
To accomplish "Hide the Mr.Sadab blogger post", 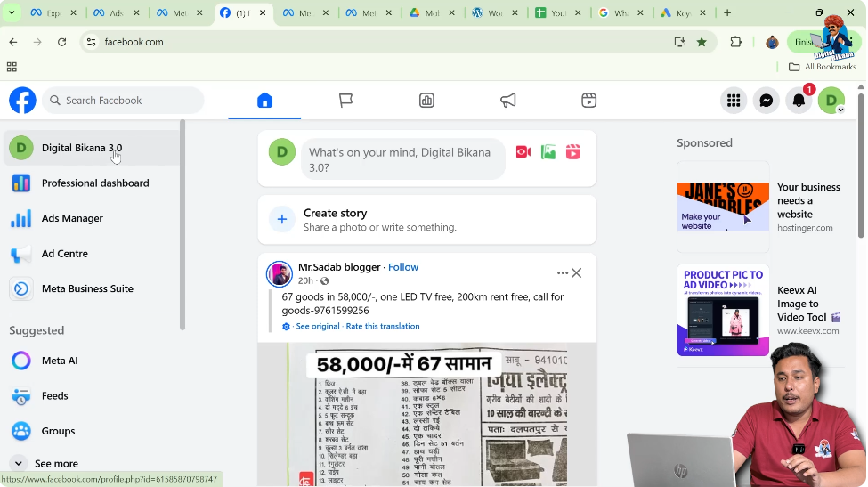I will (x=577, y=272).
